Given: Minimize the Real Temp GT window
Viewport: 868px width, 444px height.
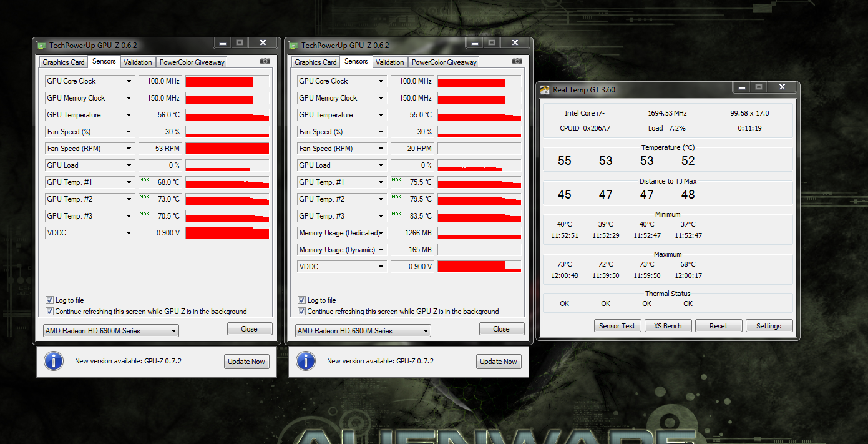Looking at the screenshot, I should coord(741,87).
